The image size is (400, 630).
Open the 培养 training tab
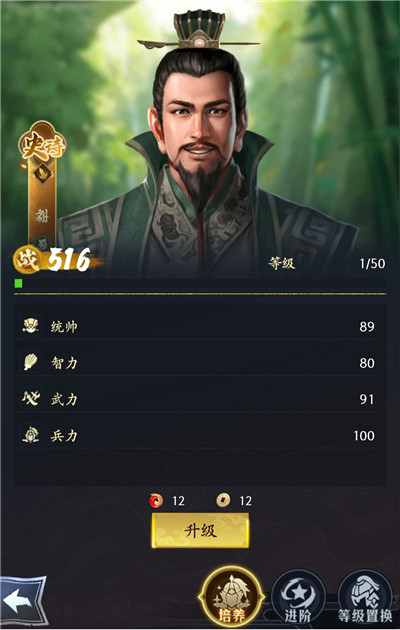(231, 597)
